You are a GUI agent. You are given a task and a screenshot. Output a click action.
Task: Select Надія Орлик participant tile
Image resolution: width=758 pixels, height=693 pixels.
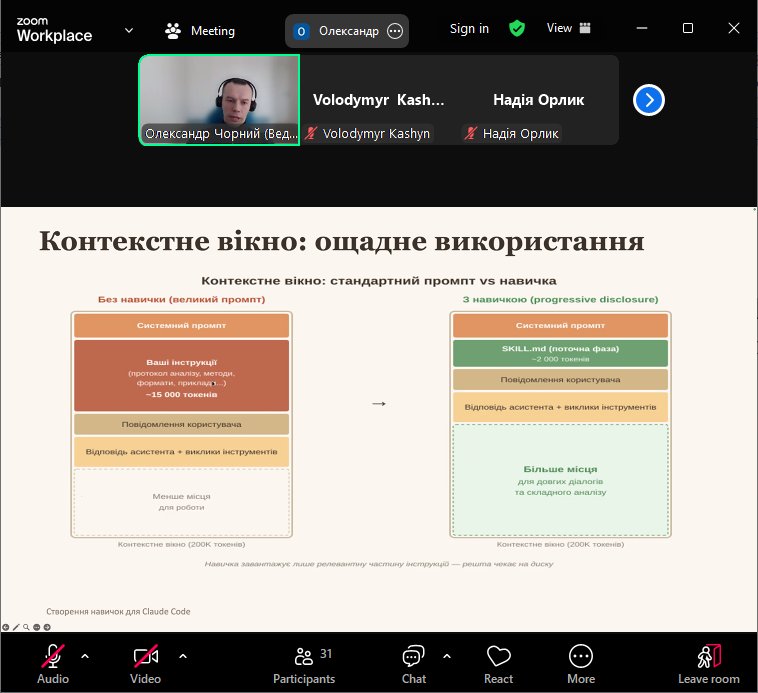pyautogui.click(x=538, y=100)
